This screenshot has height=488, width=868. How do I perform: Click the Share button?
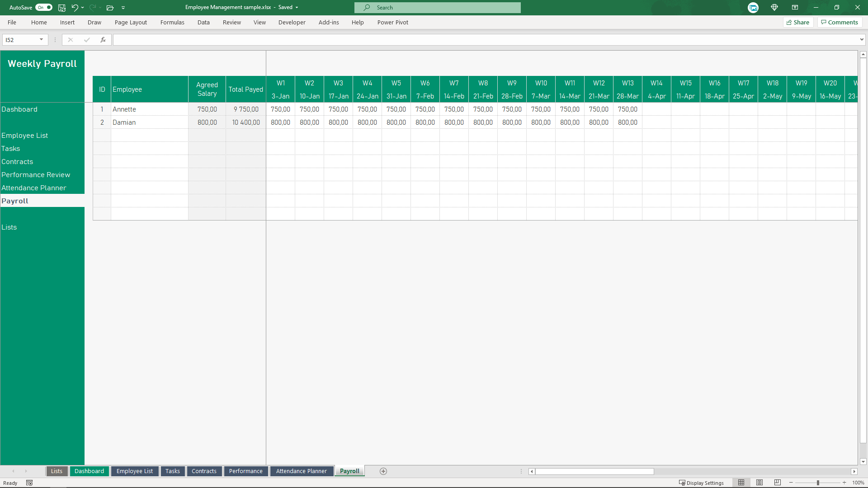click(x=798, y=22)
